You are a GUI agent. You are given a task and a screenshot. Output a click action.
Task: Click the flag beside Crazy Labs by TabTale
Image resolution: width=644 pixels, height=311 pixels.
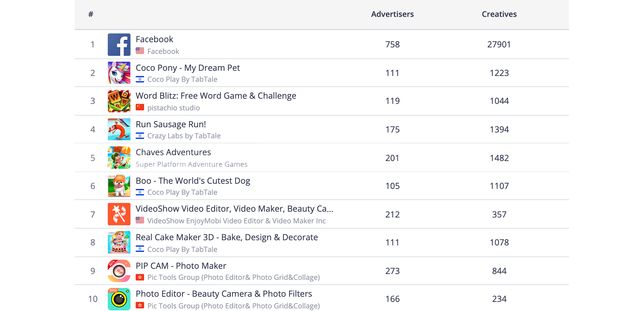(140, 135)
